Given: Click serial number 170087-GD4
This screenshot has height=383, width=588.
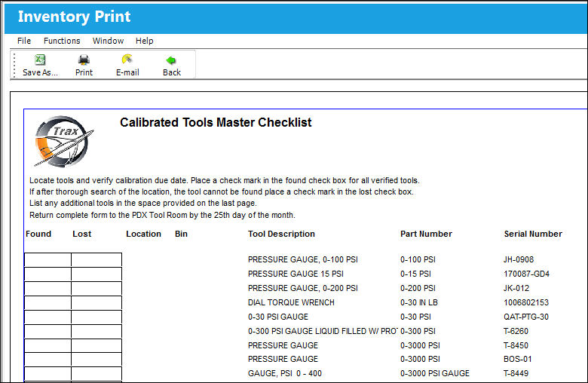Looking at the screenshot, I should point(526,274).
